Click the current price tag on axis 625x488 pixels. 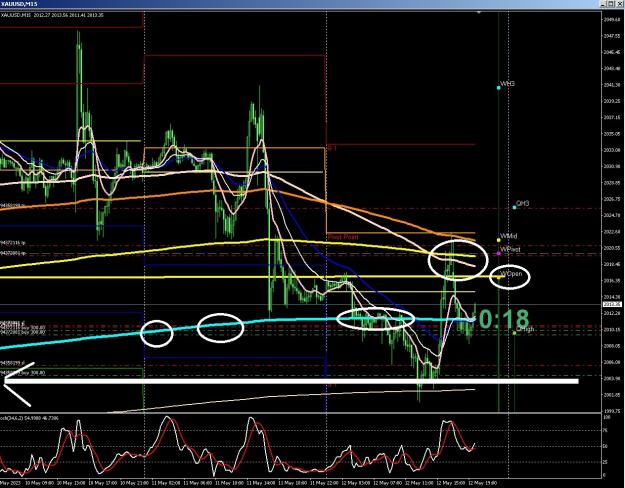coord(612,304)
